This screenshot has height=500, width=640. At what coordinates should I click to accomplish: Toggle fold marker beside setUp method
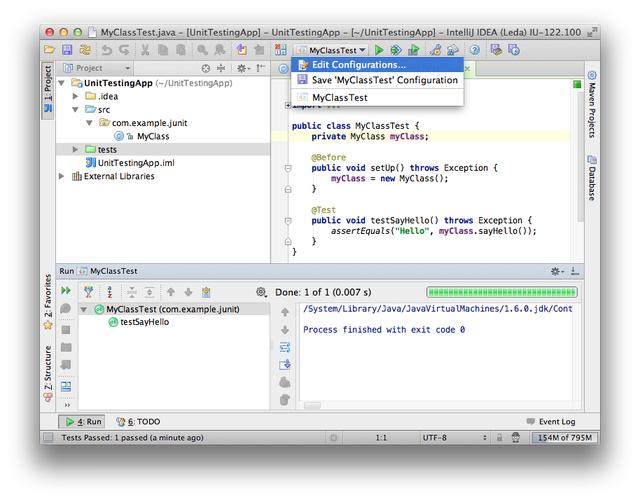pyautogui.click(x=288, y=168)
